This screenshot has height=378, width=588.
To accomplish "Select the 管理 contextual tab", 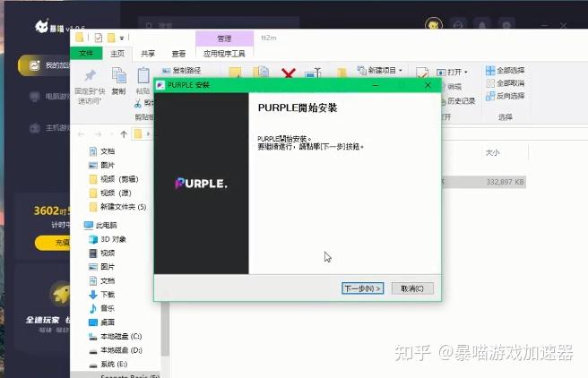I will pos(224,39).
